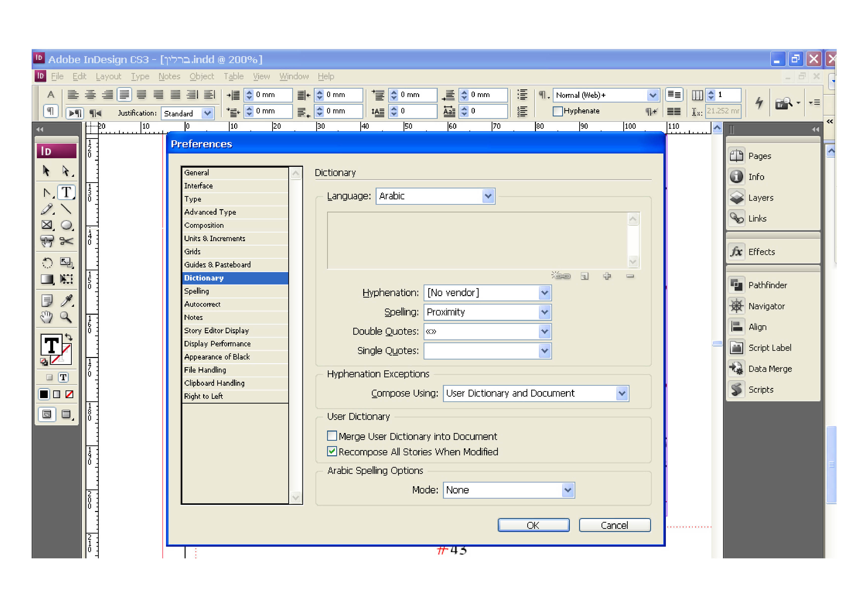Enable Merge User Dictionary into Document

[x=332, y=436]
